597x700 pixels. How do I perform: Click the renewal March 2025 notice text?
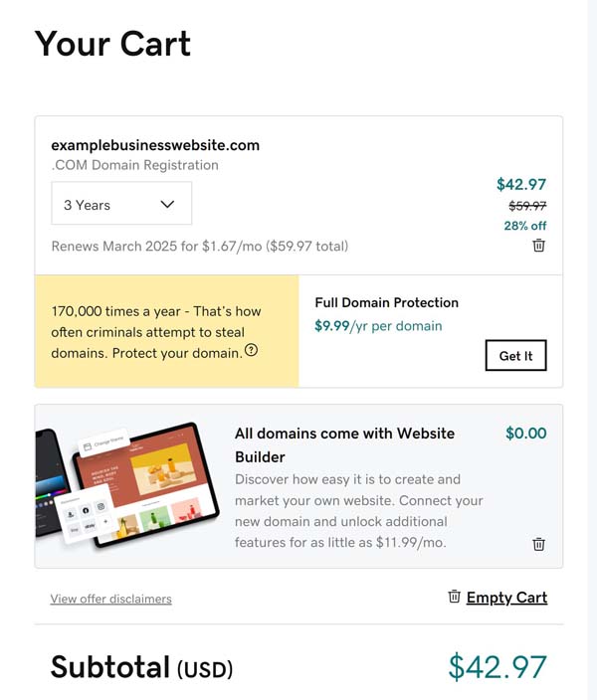point(200,247)
